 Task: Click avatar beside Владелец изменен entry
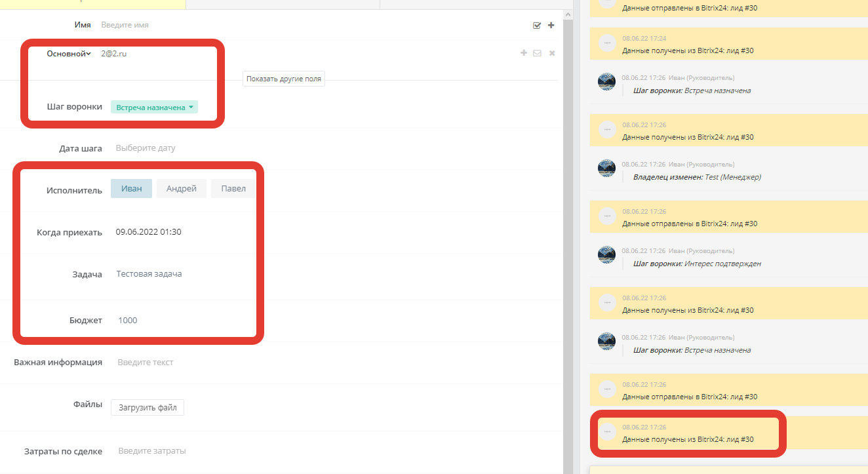tap(606, 168)
